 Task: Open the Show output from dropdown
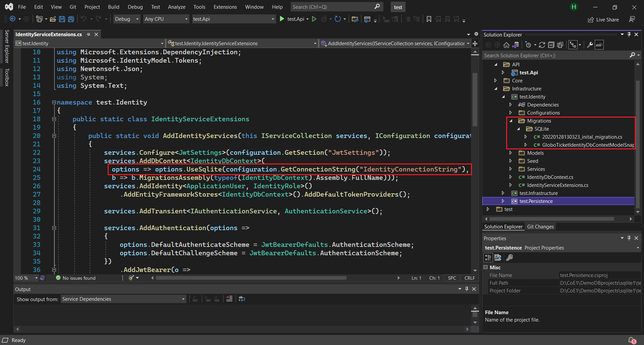point(123,299)
